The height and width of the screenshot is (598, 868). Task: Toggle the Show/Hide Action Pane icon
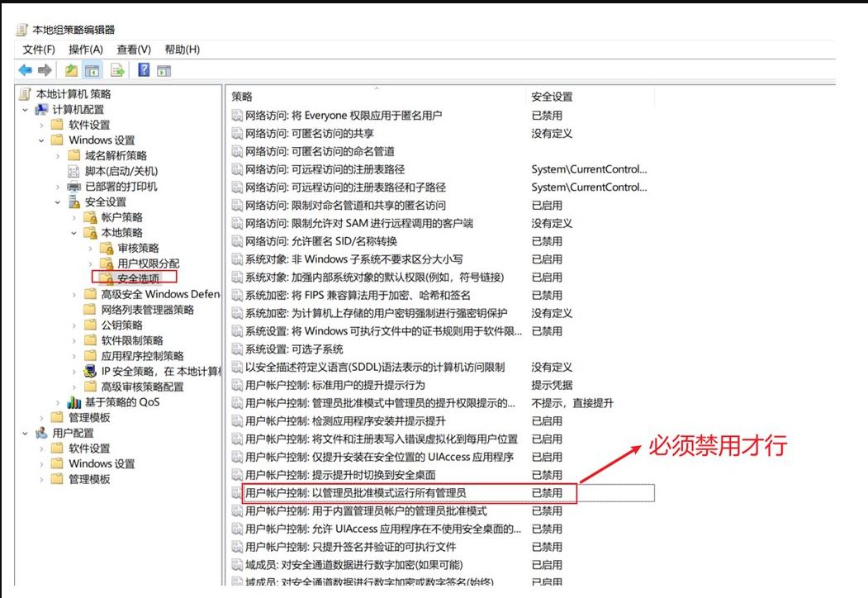click(164, 70)
